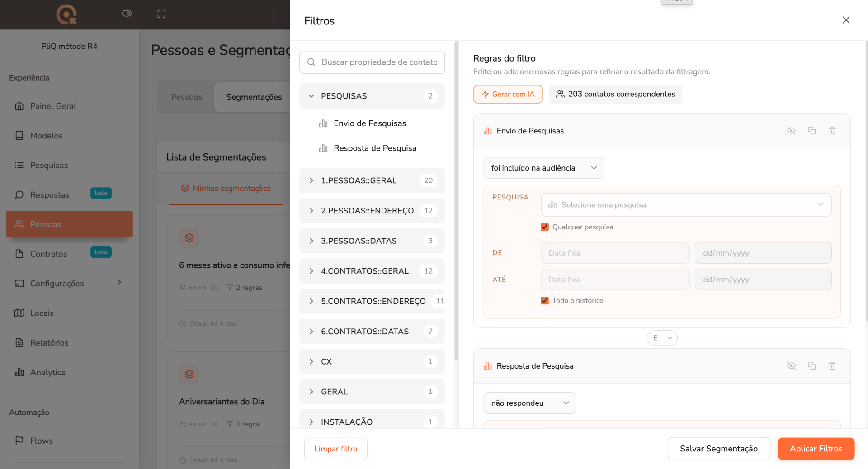Viewport: 868px width, 469px height.
Task: Select Envio de Pesquisas property
Action: coord(369,123)
